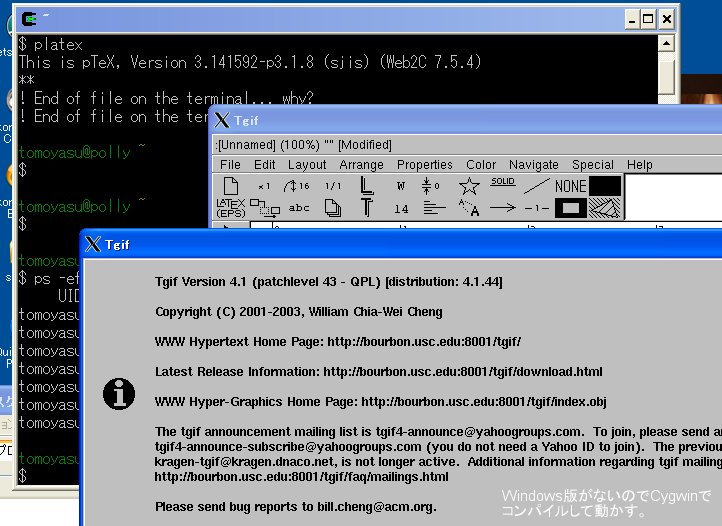Click the black rectangle transparent pattern icon
This screenshot has height=526, width=722.
571,208
